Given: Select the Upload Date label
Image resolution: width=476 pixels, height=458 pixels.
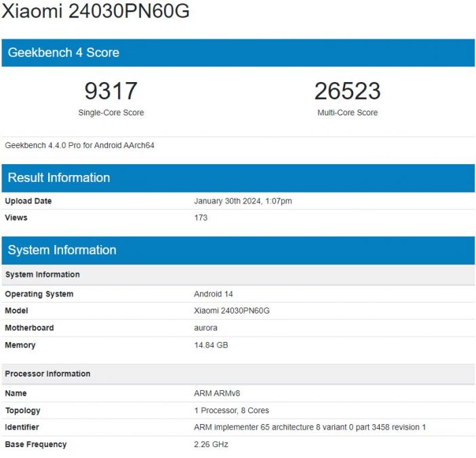Looking at the screenshot, I should [x=28, y=201].
